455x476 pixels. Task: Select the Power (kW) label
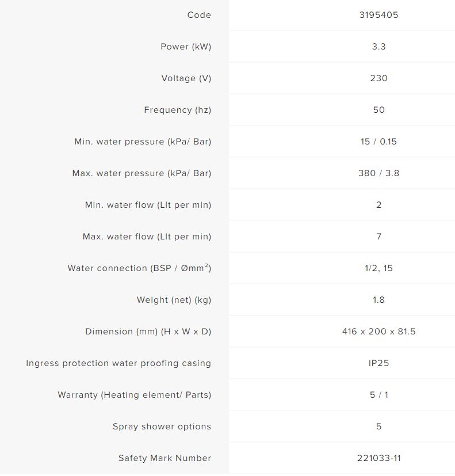pyautogui.click(x=186, y=47)
